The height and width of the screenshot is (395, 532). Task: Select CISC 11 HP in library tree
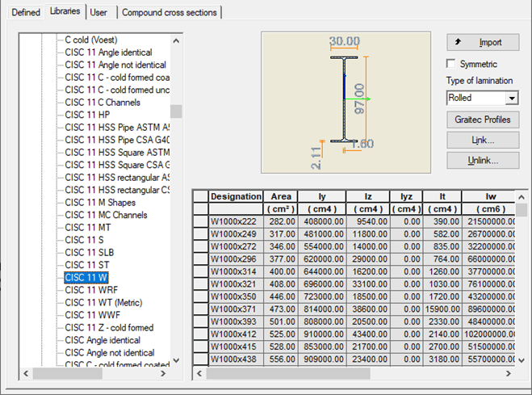tap(87, 115)
